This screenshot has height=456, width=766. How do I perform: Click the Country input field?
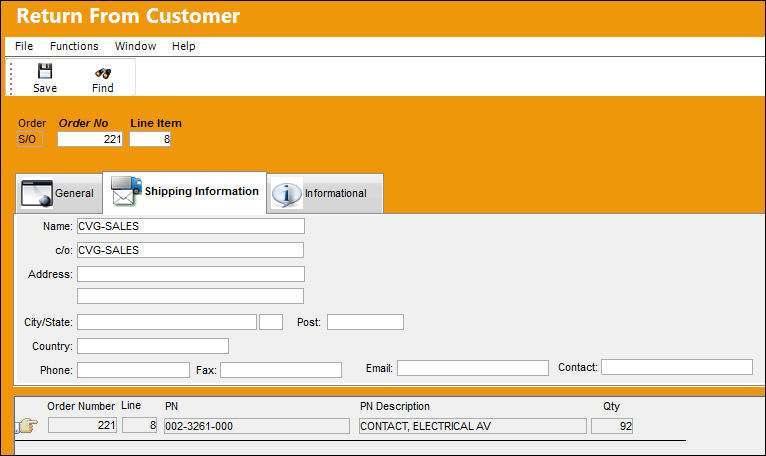[152, 346]
